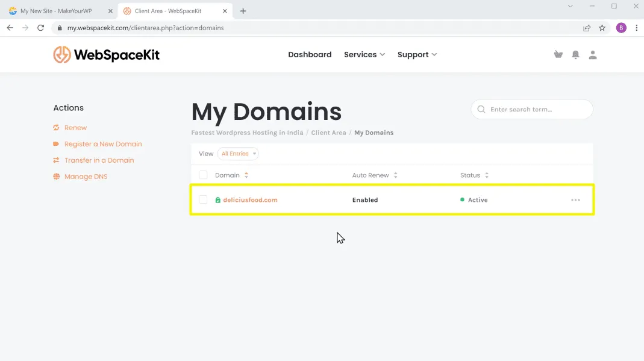This screenshot has width=644, height=361.
Task: Open the shopping cart icon
Action: point(558,55)
